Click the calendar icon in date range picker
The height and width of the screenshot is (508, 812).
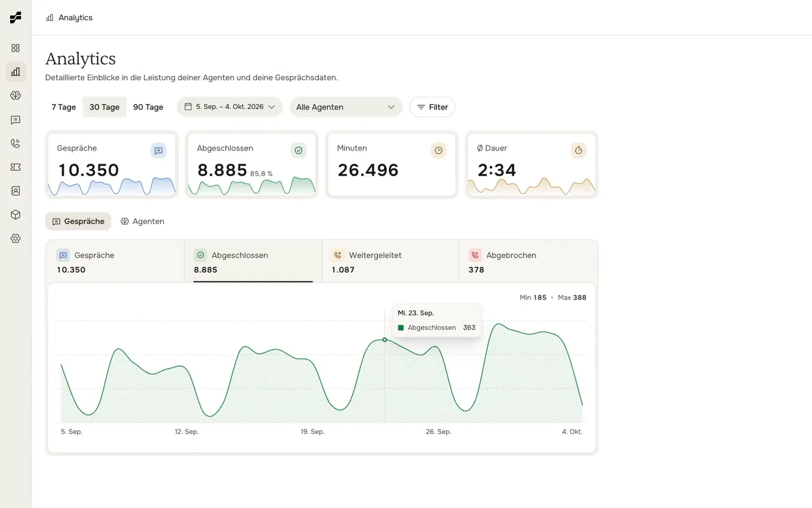(188, 107)
